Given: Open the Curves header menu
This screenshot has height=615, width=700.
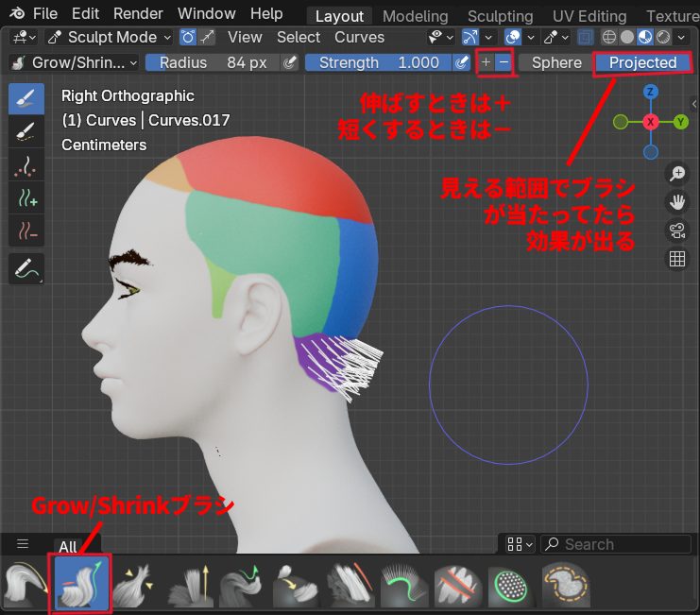Looking at the screenshot, I should (359, 37).
